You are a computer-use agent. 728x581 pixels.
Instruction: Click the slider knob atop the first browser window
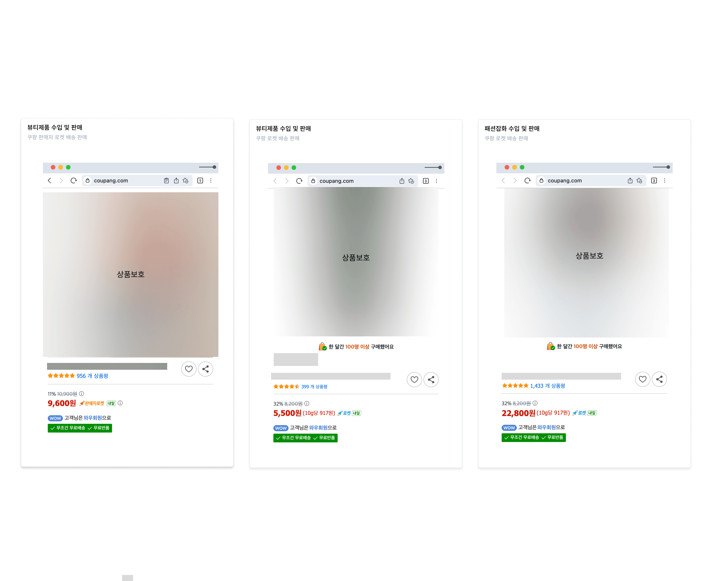[x=214, y=167]
